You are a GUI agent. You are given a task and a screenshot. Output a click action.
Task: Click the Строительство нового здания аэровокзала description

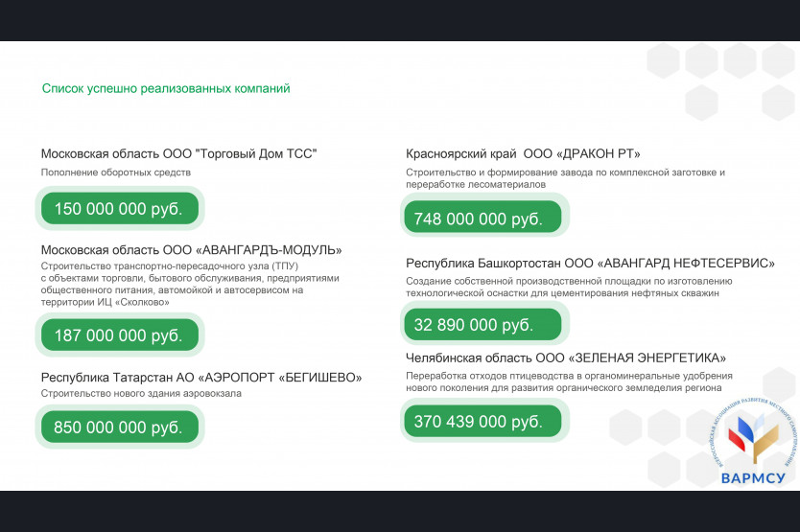tap(141, 393)
